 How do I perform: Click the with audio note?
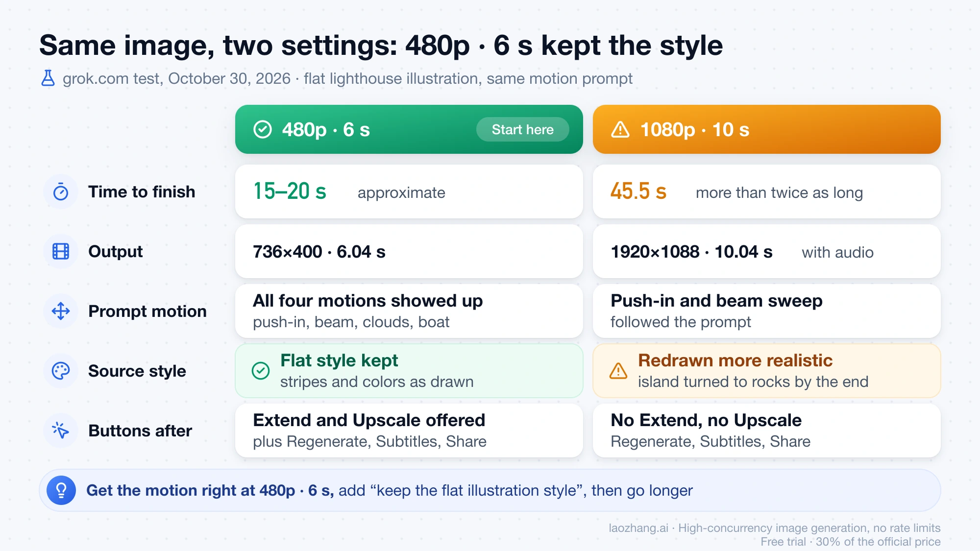(837, 253)
